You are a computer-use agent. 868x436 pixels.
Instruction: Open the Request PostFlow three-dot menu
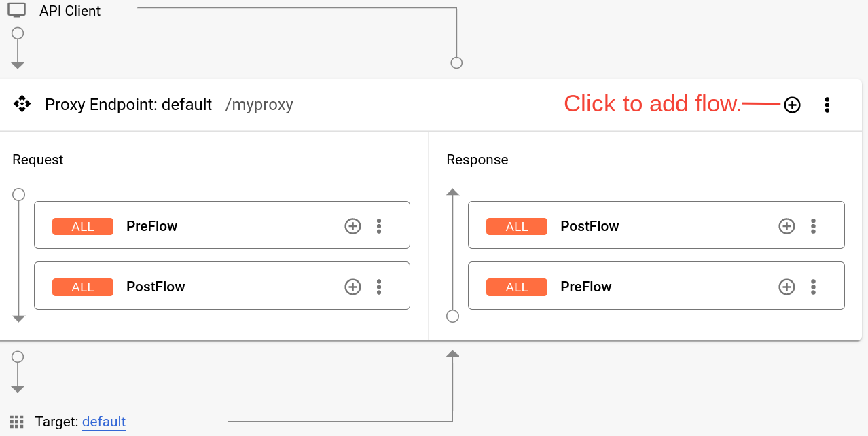point(379,286)
